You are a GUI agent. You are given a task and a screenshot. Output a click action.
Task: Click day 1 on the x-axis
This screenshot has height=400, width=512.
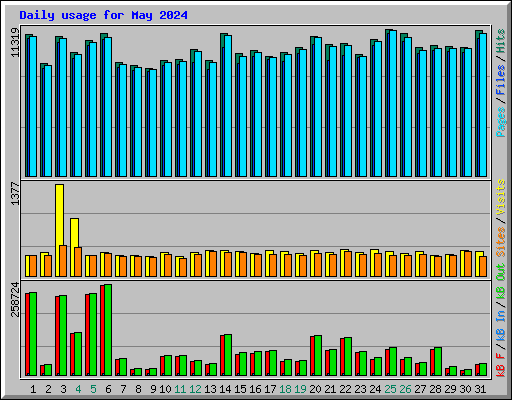33,389
